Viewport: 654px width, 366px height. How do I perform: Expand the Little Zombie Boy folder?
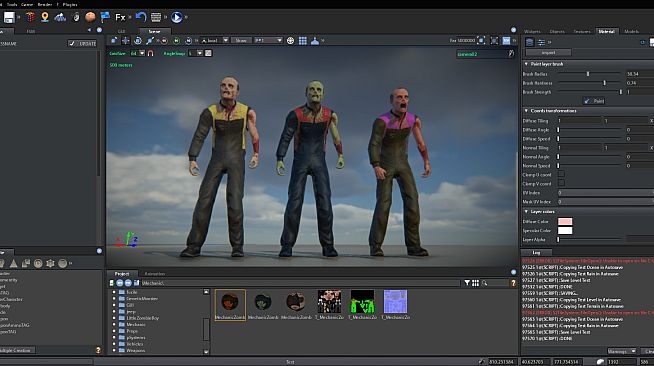[114, 318]
